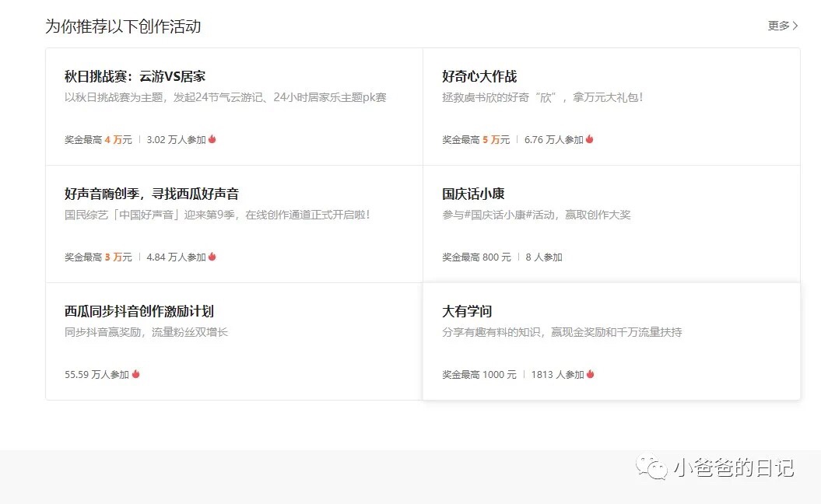Viewport: 821px width, 504px height.
Task: Click description 同步抖音赢奖励，流量粉丝双增长
Action: pyautogui.click(x=146, y=332)
